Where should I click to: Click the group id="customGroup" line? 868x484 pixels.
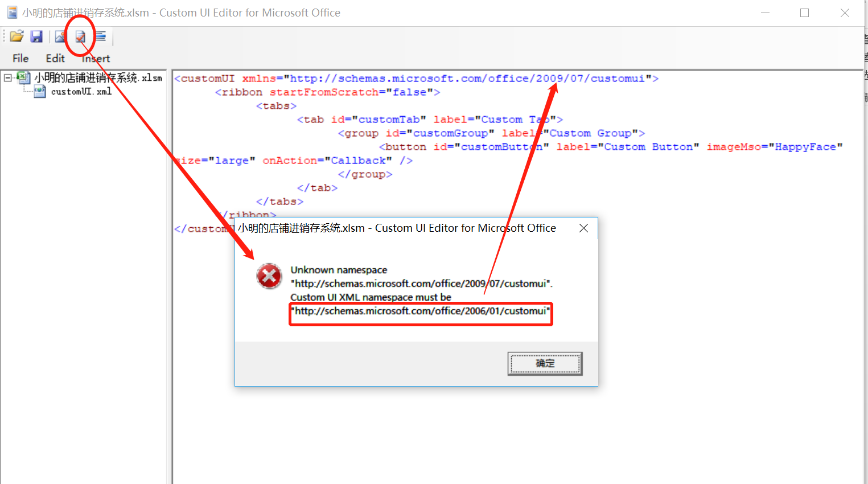[491, 133]
